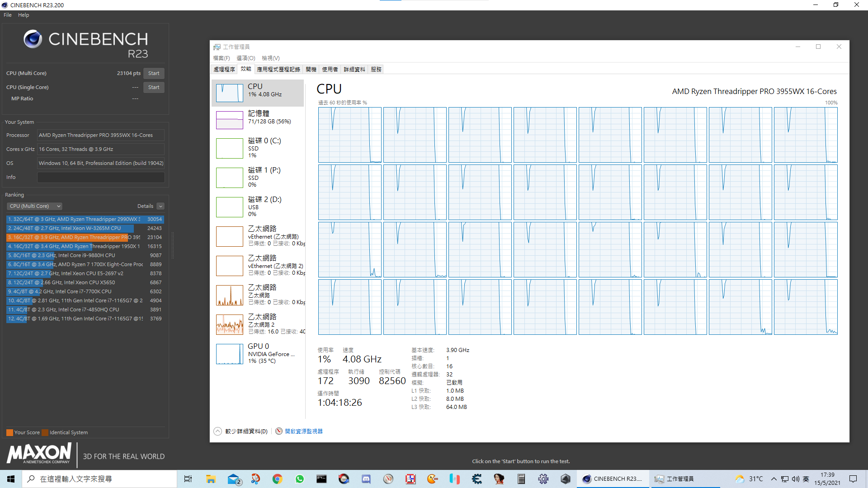Switch to the 開機 tab

(311, 69)
